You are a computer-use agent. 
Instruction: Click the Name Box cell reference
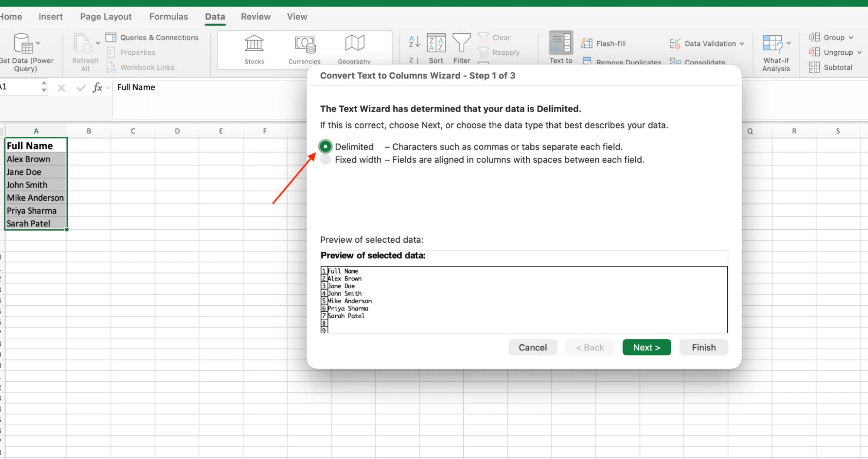20,87
